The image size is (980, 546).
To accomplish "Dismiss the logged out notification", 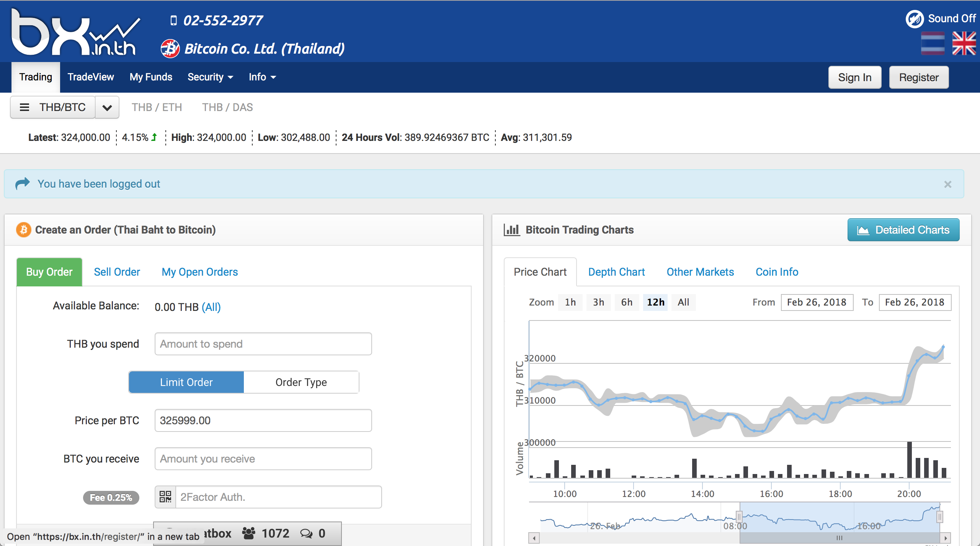I will [x=948, y=184].
